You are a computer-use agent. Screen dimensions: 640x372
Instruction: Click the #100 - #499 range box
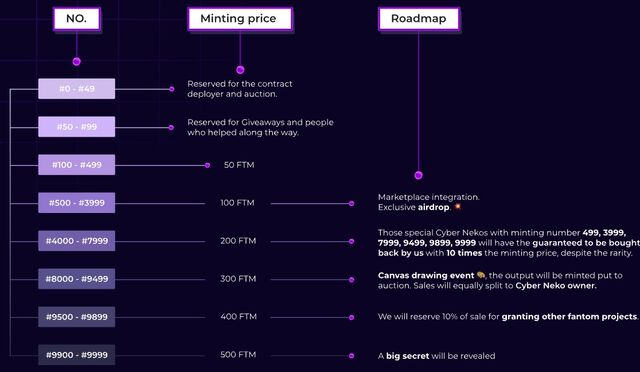pos(77,165)
